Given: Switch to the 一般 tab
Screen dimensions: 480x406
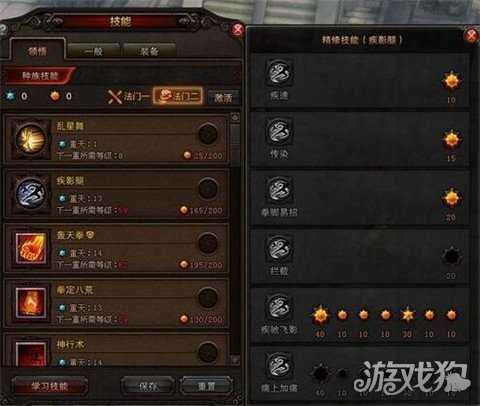Looking at the screenshot, I should point(94,51).
